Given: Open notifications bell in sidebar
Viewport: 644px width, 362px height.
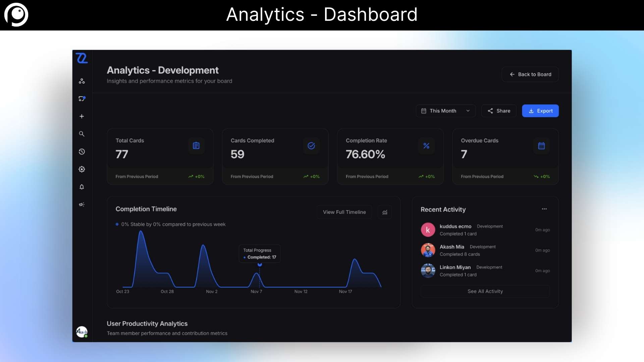Looking at the screenshot, I should (x=82, y=187).
